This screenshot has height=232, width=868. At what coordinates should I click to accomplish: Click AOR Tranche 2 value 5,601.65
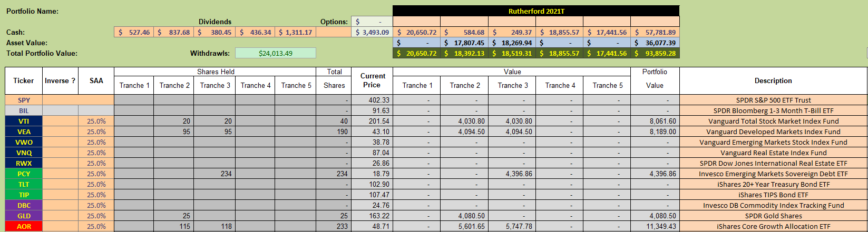click(464, 226)
